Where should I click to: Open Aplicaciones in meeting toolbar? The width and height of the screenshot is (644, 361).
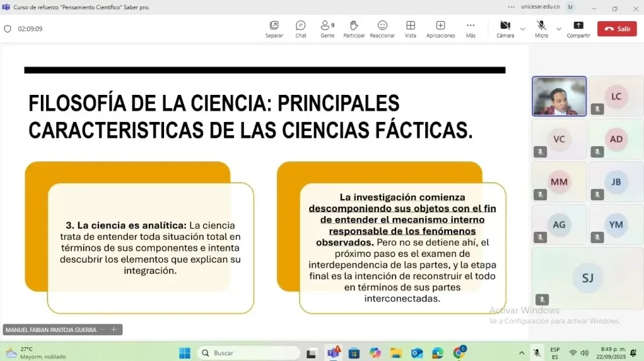[x=440, y=29]
